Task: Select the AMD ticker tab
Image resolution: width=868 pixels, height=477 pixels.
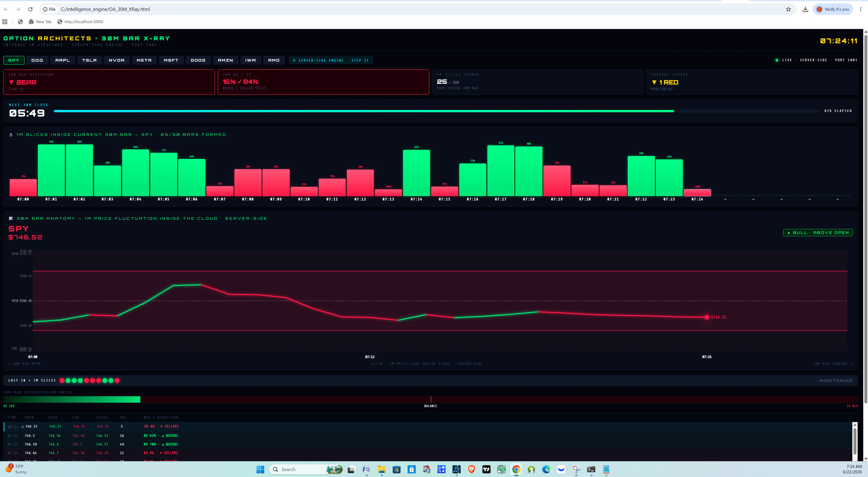Action: point(274,60)
